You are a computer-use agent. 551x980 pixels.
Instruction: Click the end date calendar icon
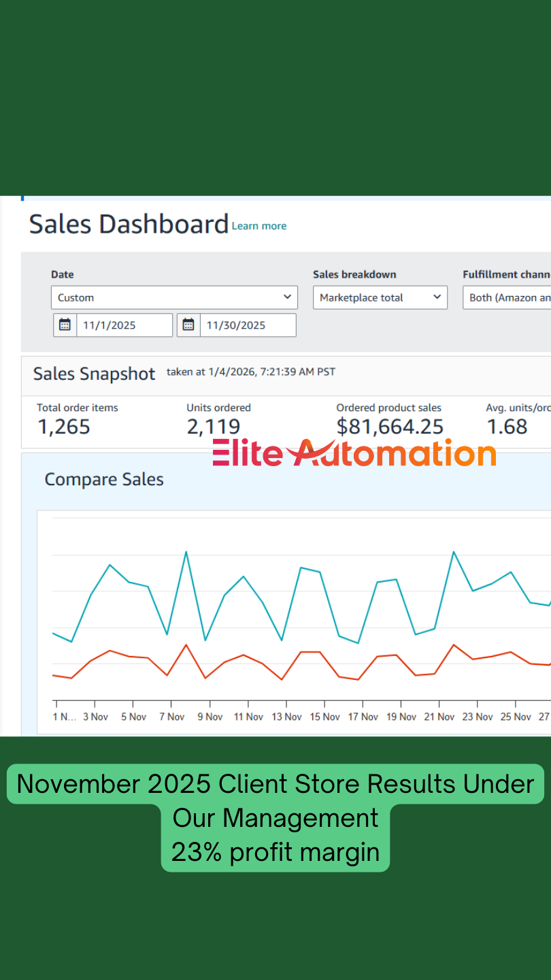point(188,325)
